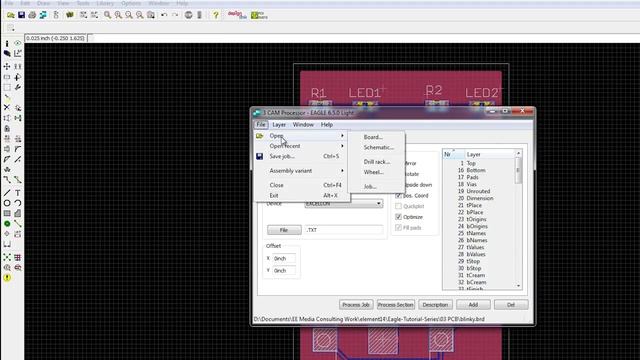Open the CAM Processor File menu

point(261,124)
